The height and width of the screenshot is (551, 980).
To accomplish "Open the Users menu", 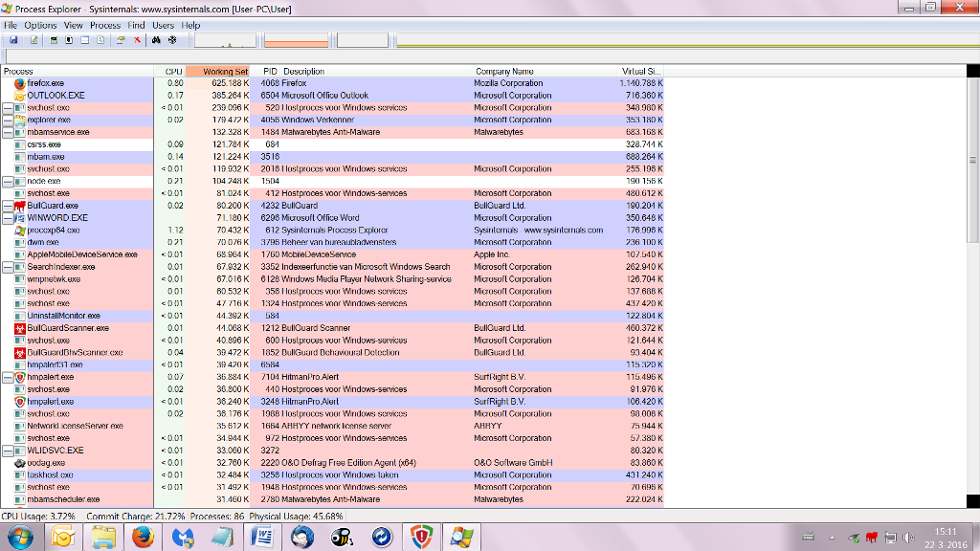I will pos(163,26).
